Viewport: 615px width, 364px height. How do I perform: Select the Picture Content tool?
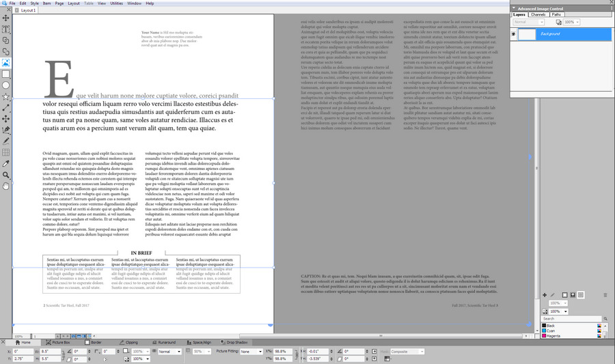(x=6, y=63)
